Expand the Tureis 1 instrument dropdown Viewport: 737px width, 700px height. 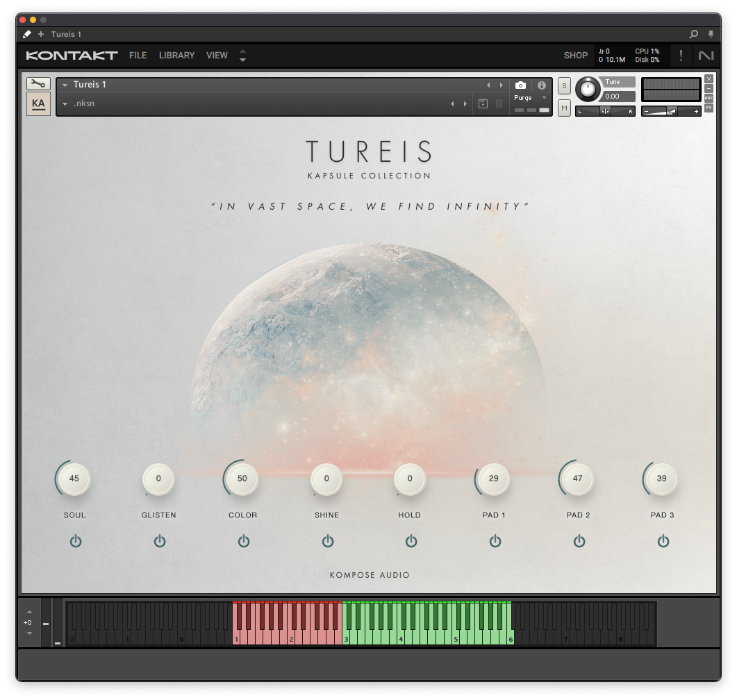click(x=65, y=85)
